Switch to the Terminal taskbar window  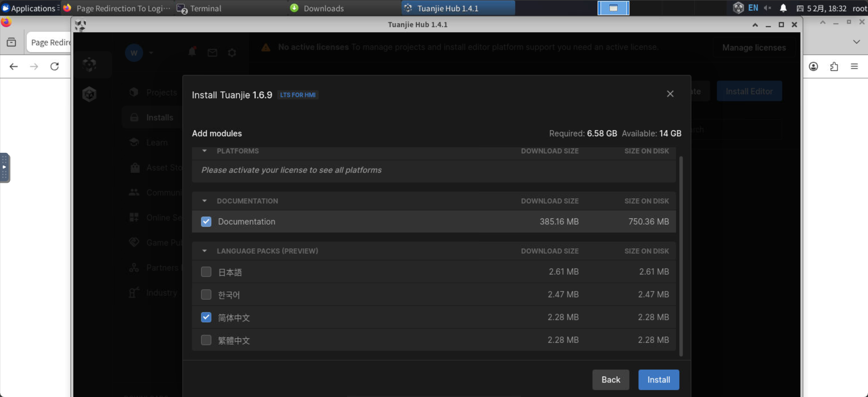click(230, 8)
